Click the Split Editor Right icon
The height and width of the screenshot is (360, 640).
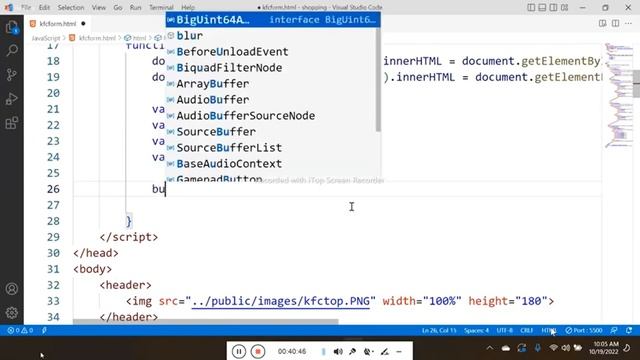click(x=616, y=23)
